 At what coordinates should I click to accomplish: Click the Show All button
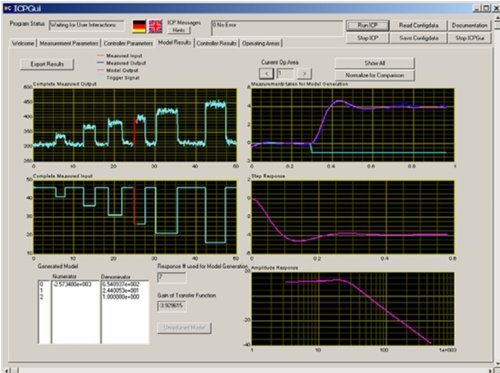click(x=375, y=63)
